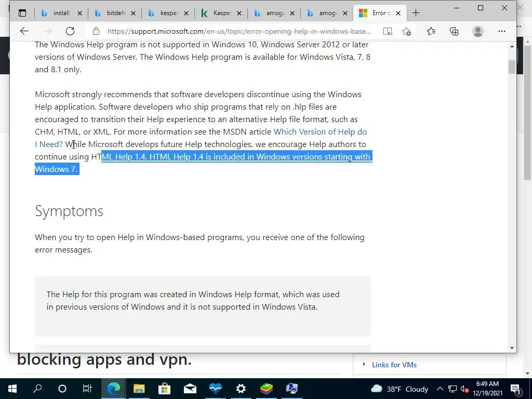This screenshot has height=399, width=532.
Task: Show hidden system tray icons
Action: tap(440, 389)
